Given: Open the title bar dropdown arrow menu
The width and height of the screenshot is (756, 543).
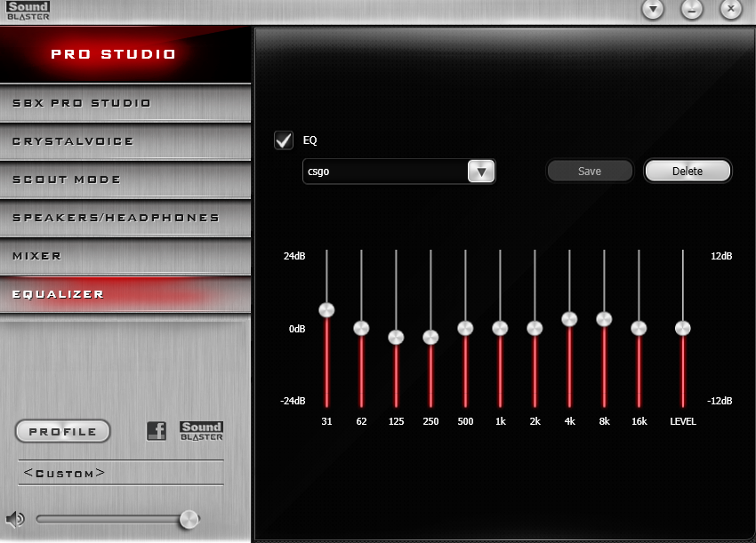Looking at the screenshot, I should pyautogui.click(x=653, y=9).
